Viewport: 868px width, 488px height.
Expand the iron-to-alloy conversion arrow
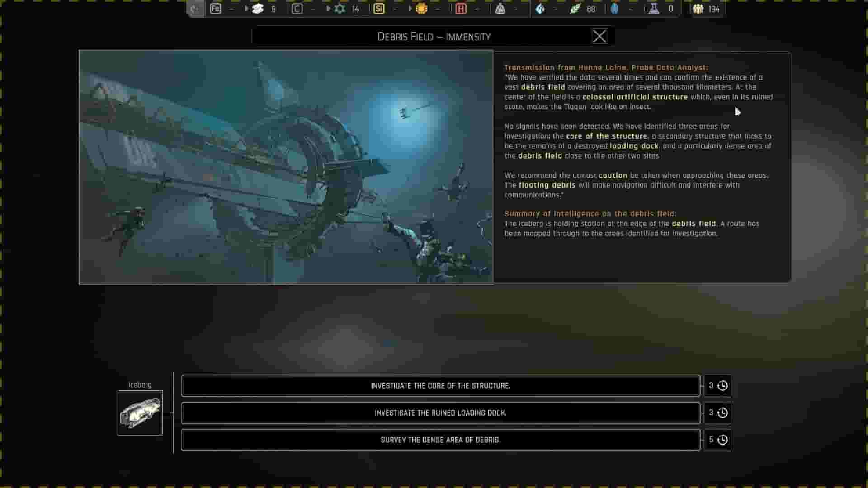245,8
